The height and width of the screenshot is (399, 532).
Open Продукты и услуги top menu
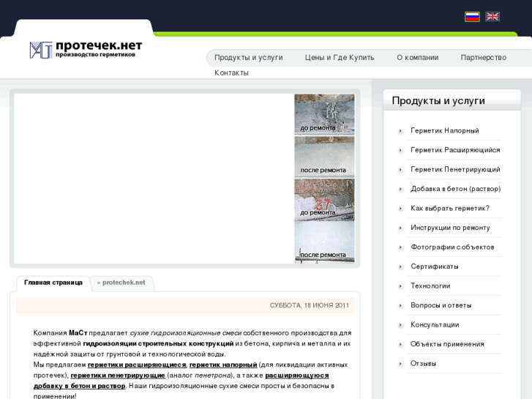click(248, 57)
